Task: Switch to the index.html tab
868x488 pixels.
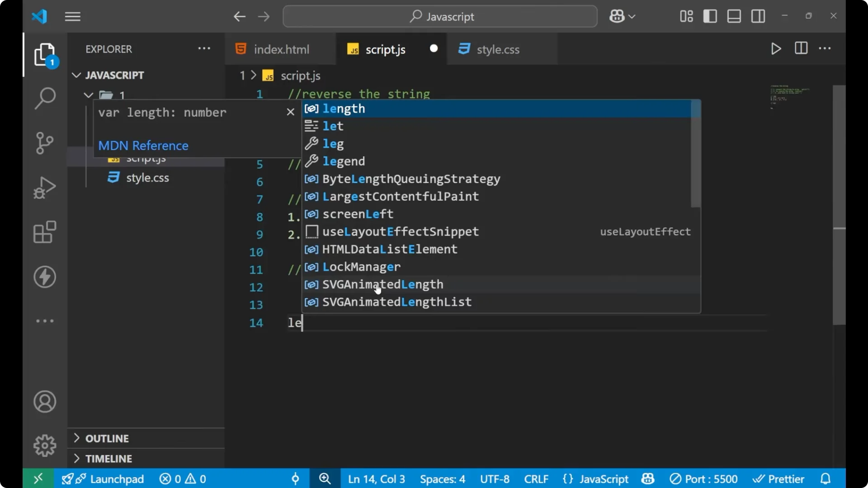Action: tap(281, 49)
